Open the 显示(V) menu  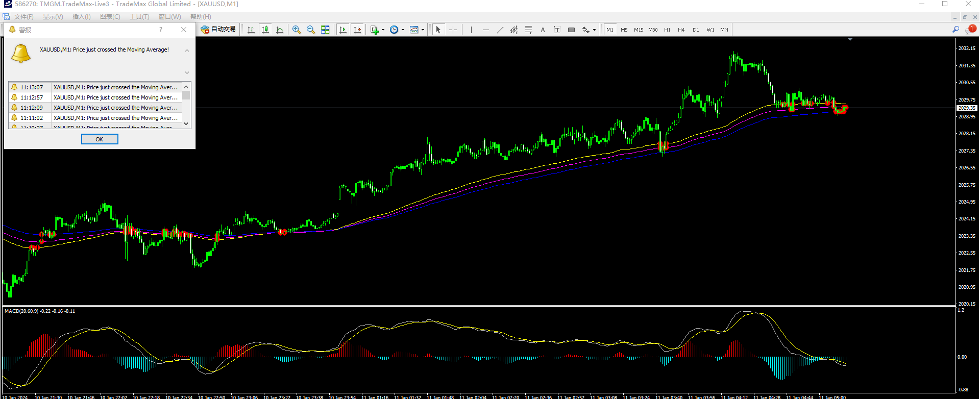[53, 17]
